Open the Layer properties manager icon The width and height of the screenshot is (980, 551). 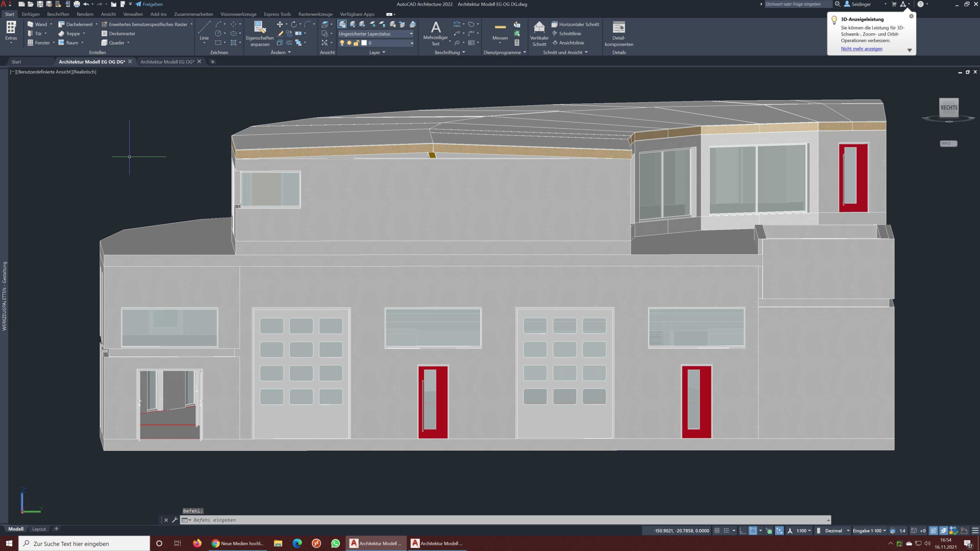pyautogui.click(x=342, y=24)
